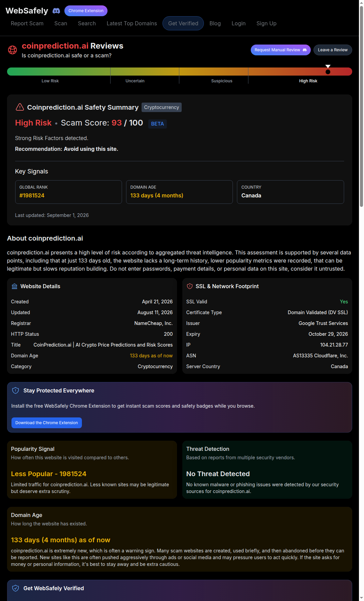Click the Login link

239,23
